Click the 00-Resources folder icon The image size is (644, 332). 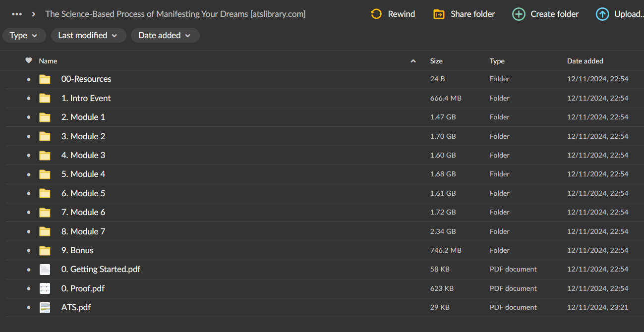click(45, 79)
